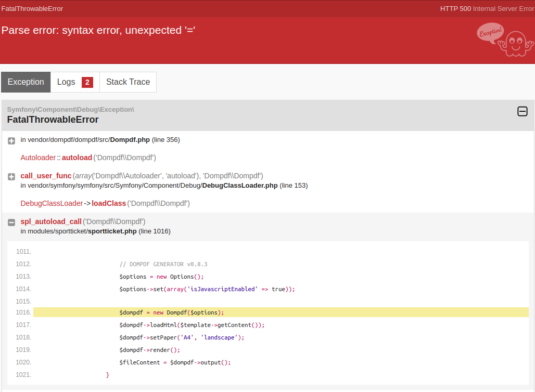Click the highlighted code line 1016
The width and height of the screenshot is (535, 392).
(x=281, y=312)
